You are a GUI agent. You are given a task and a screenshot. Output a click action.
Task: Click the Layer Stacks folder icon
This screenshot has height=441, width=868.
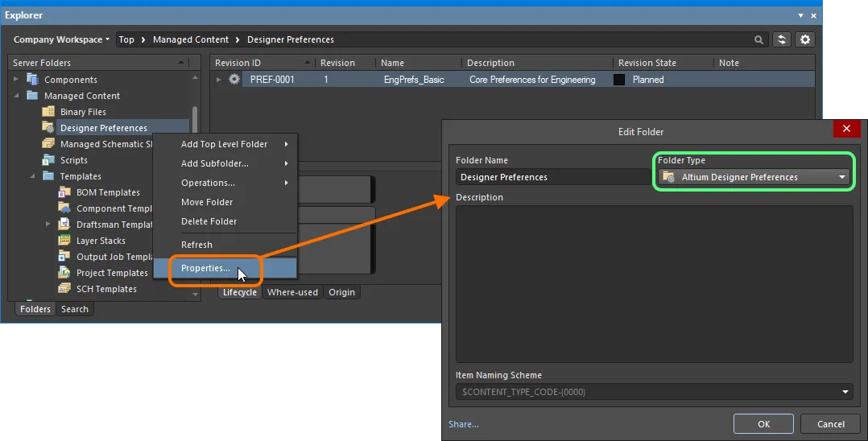(64, 240)
